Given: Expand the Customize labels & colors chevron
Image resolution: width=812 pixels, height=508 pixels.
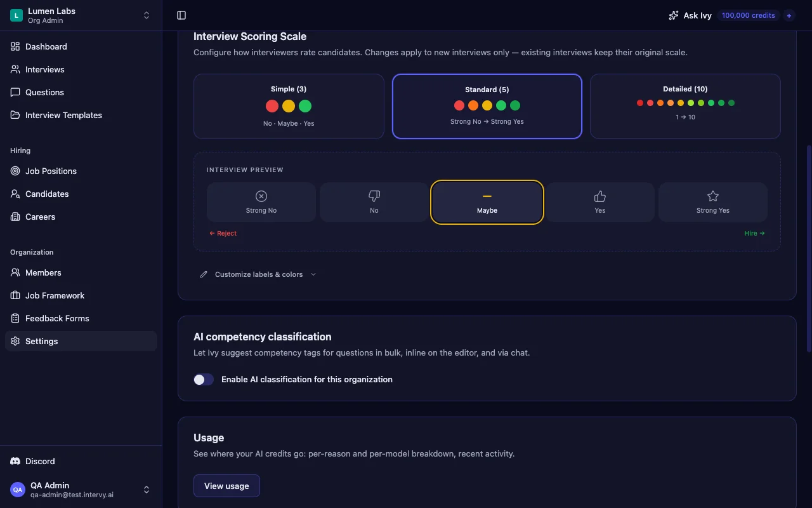Looking at the screenshot, I should [x=313, y=274].
